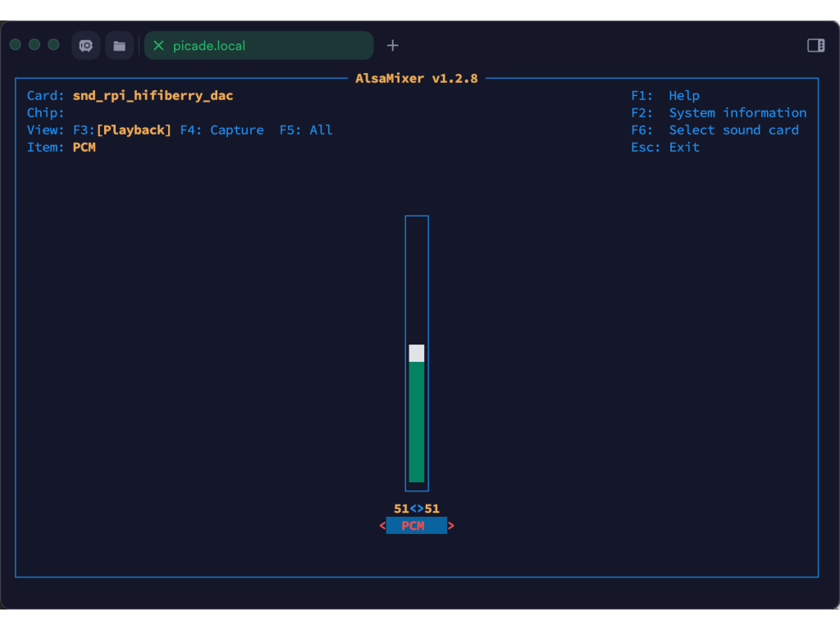Click the green filled part of the PCM bar

point(417,422)
